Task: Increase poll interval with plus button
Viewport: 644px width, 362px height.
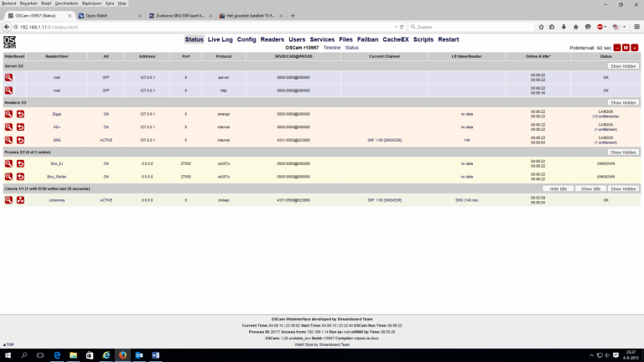Action: (635, 48)
